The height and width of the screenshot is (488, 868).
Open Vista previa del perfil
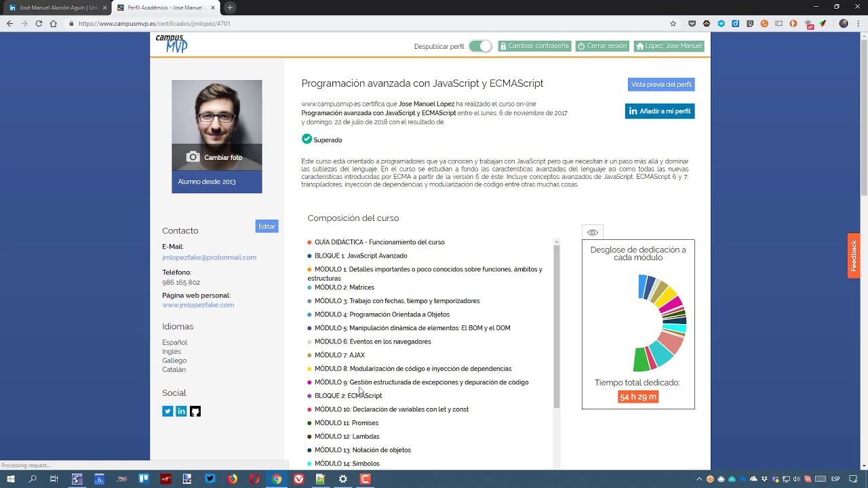point(661,85)
